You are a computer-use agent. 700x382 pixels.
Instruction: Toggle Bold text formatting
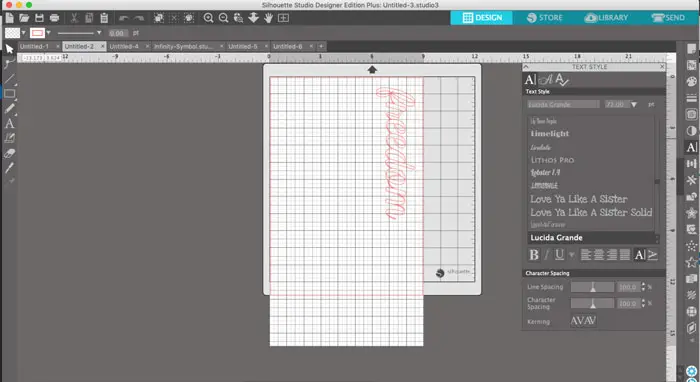(534, 255)
